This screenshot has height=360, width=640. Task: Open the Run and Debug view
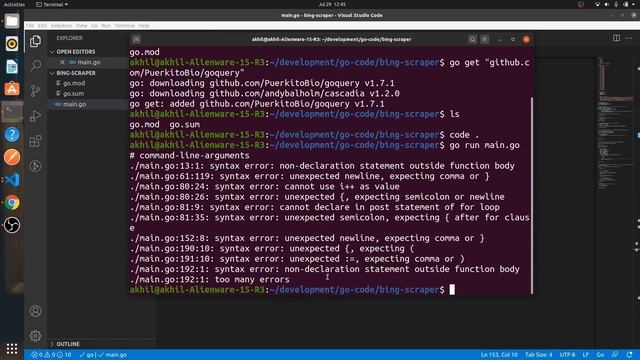pyautogui.click(x=36, y=116)
